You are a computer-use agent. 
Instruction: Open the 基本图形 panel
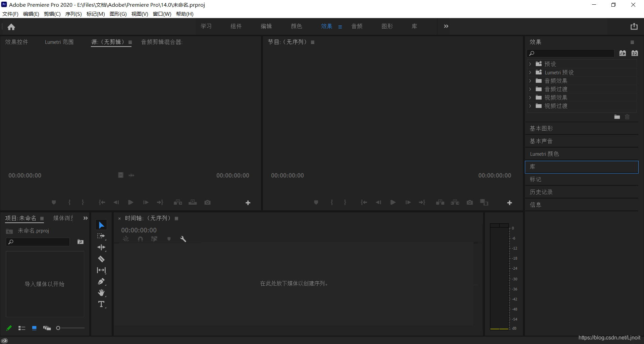coord(582,129)
